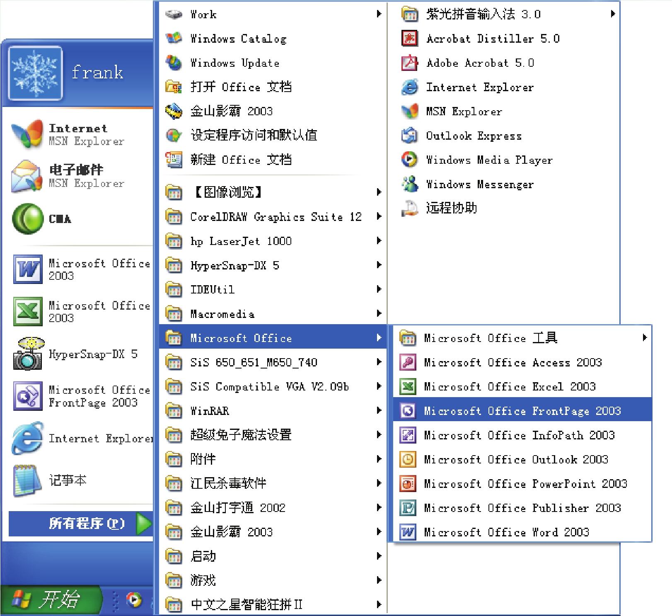The image size is (672, 616).
Task: Open the 中文之星智能狂拼 II folder
Action: point(273,604)
